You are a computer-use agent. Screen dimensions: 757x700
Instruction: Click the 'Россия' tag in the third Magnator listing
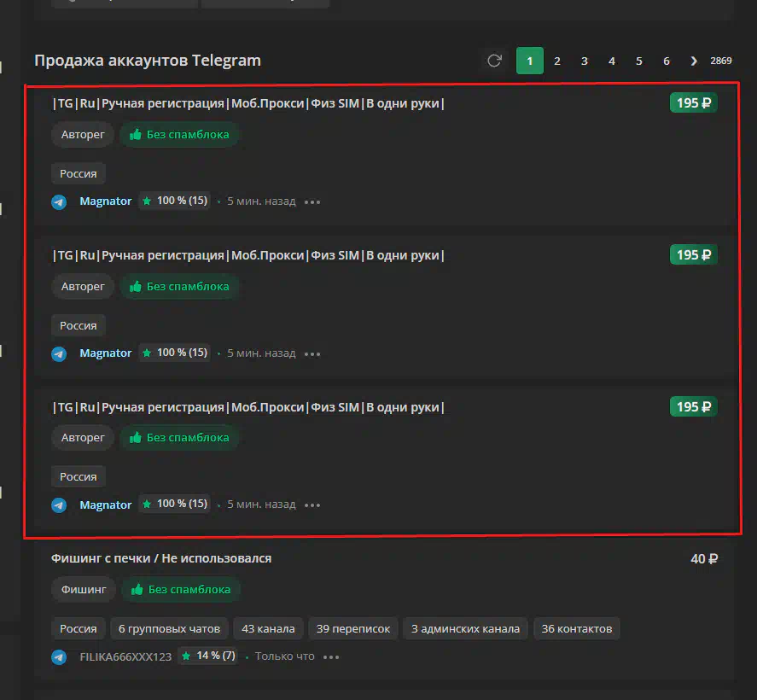(79, 477)
